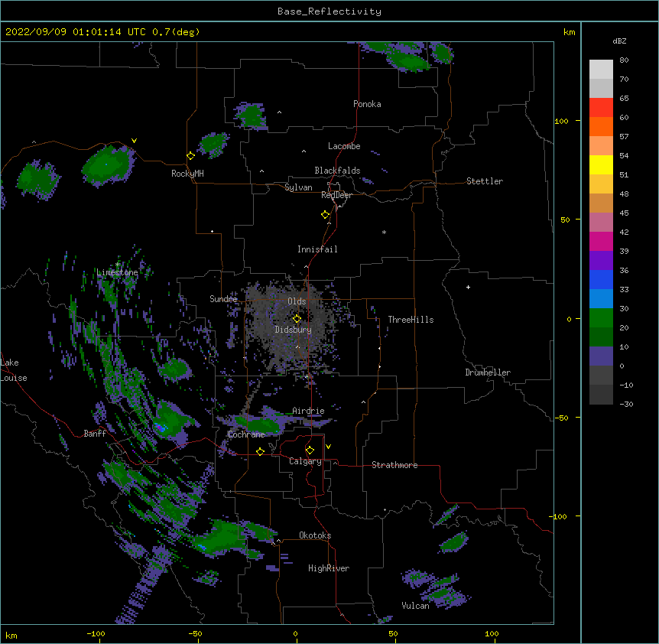This screenshot has height=644, width=659.
Task: Click the magenta 39-42 dBZ legend swatch
Action: click(x=601, y=241)
